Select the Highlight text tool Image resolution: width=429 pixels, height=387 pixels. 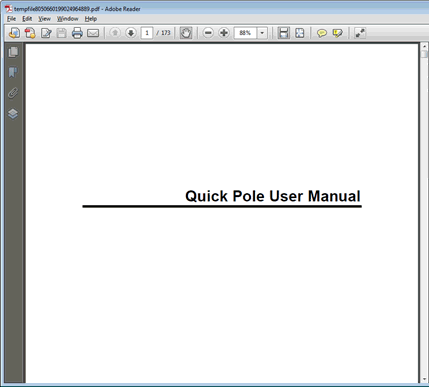click(337, 33)
